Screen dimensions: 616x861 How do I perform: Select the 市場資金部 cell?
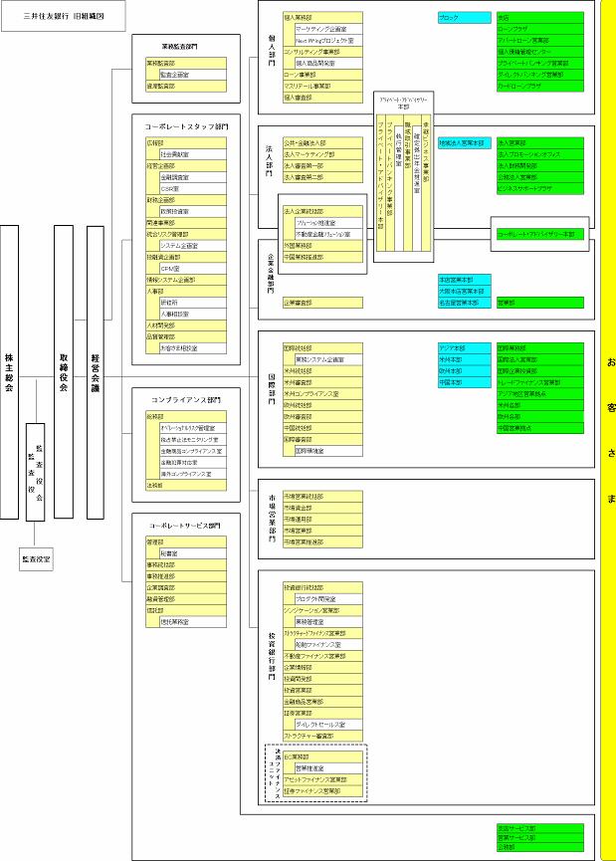pyautogui.click(x=322, y=508)
